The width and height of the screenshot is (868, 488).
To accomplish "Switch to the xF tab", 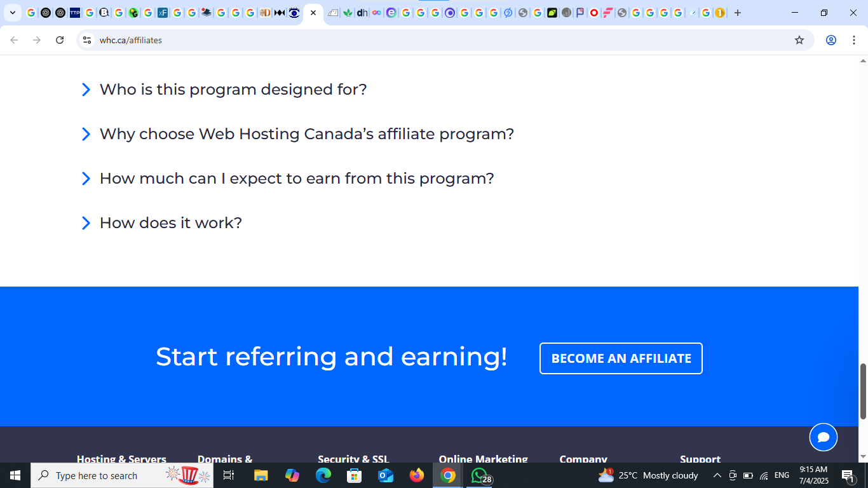I will [x=163, y=13].
